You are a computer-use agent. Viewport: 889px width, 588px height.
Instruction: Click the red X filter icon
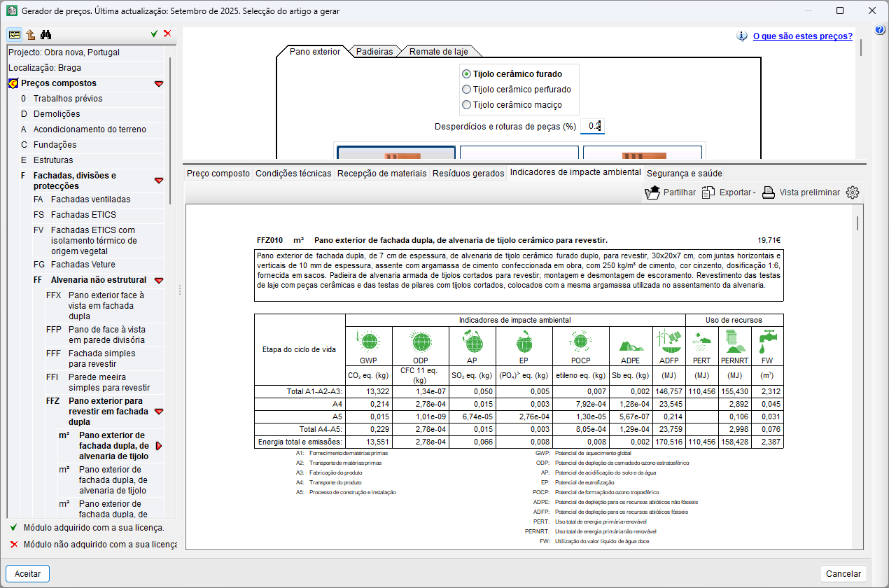pyautogui.click(x=167, y=34)
